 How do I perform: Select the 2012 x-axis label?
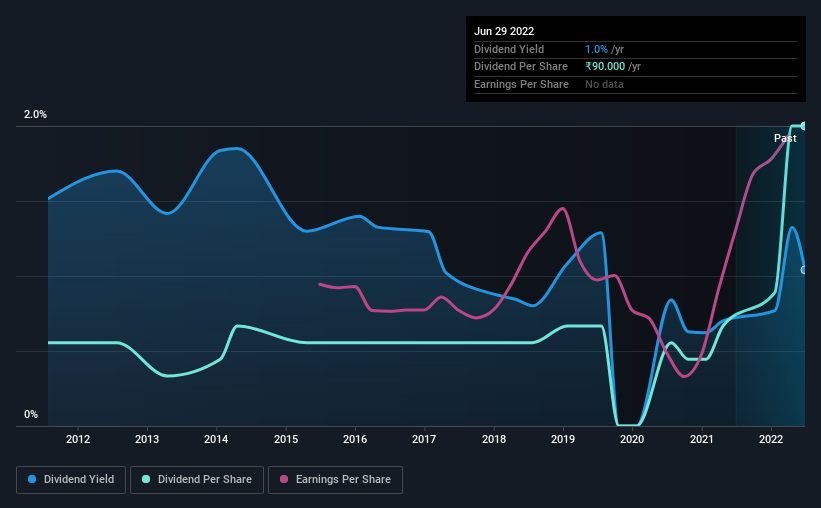78,439
